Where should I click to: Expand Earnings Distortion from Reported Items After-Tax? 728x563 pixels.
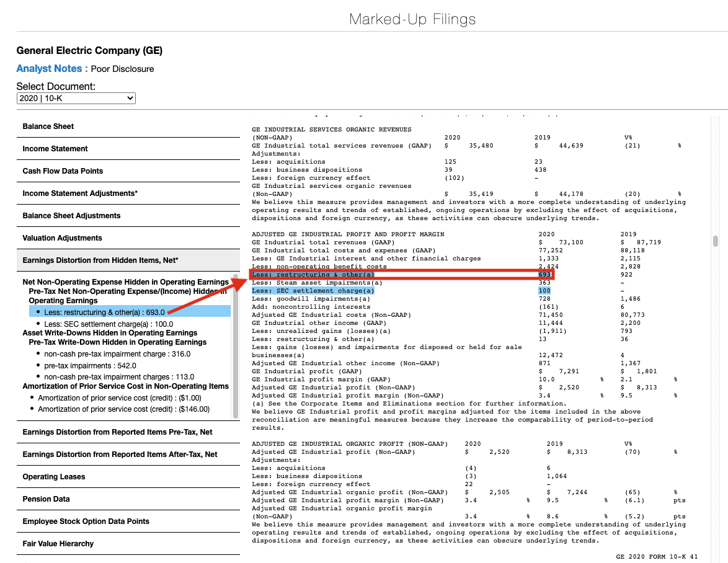coord(128,454)
